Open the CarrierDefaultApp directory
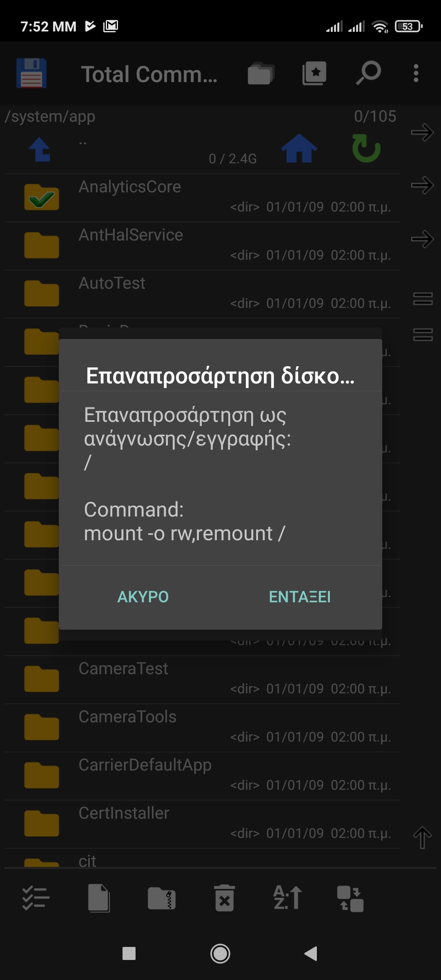The width and height of the screenshot is (441, 980). 145,765
